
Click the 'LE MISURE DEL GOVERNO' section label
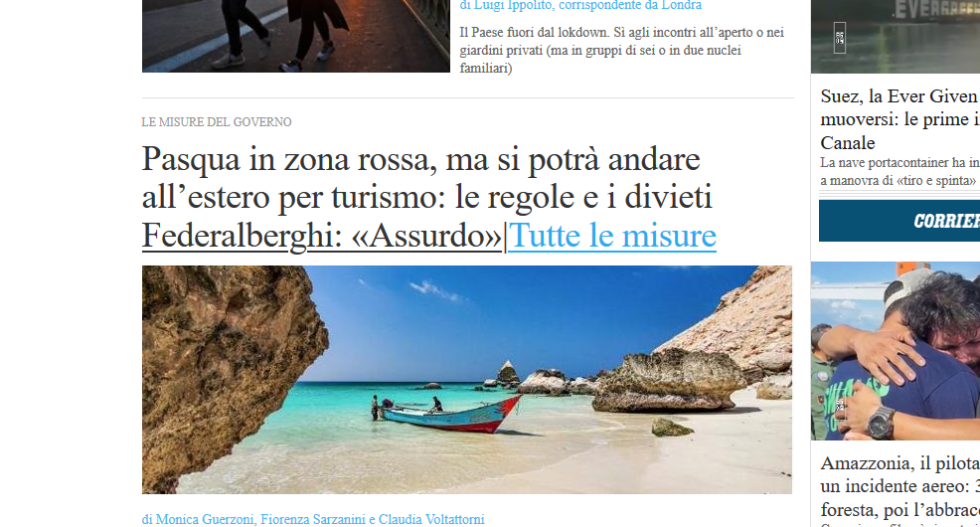click(217, 122)
